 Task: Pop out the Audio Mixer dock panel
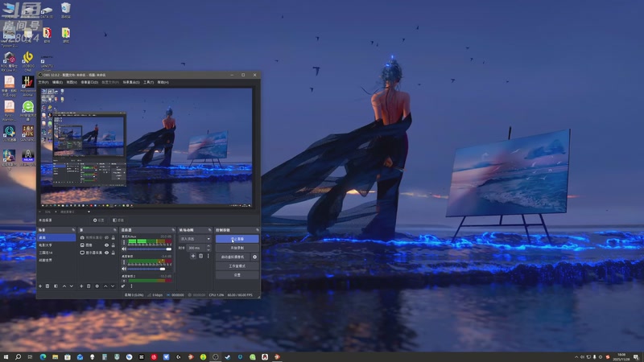click(173, 230)
